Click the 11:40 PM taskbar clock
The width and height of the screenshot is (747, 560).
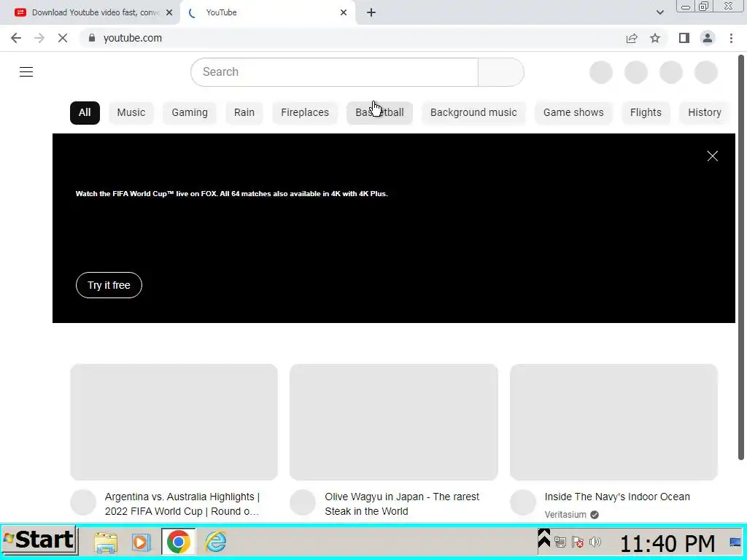pyautogui.click(x=667, y=543)
